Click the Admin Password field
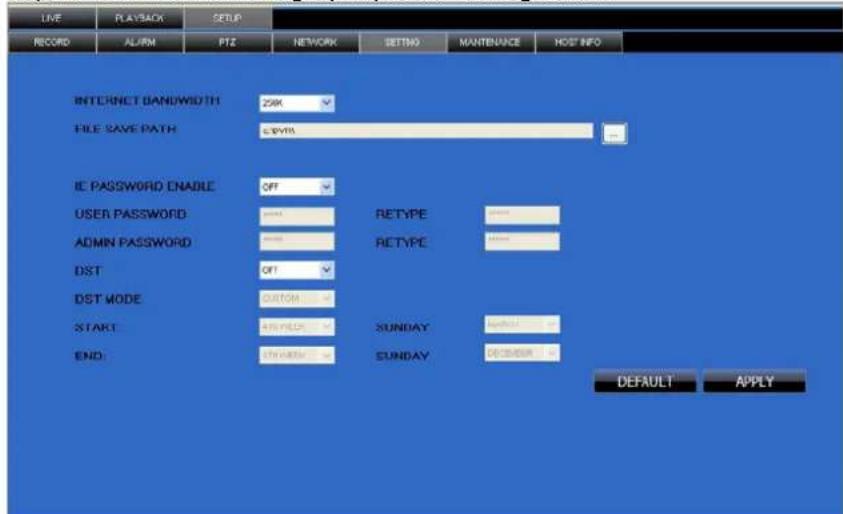The height and width of the screenshot is (514, 843). (x=297, y=241)
